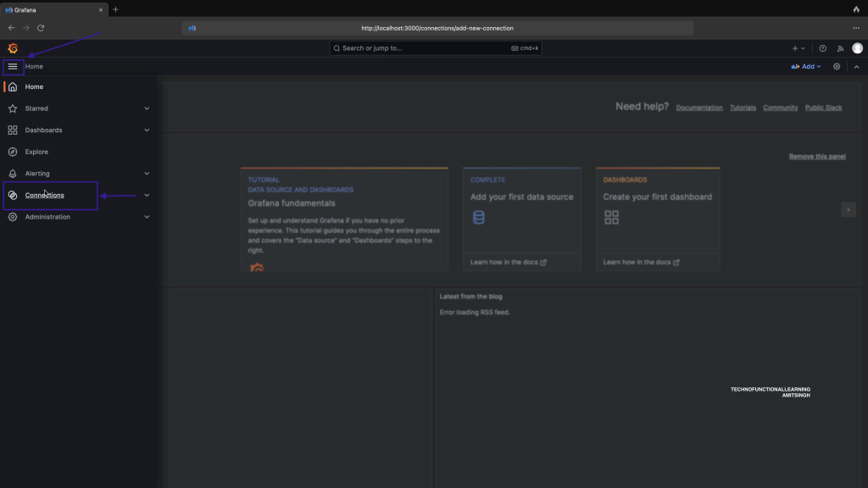The height and width of the screenshot is (488, 868).
Task: Click the dashboards grid icon in card
Action: pyautogui.click(x=611, y=218)
